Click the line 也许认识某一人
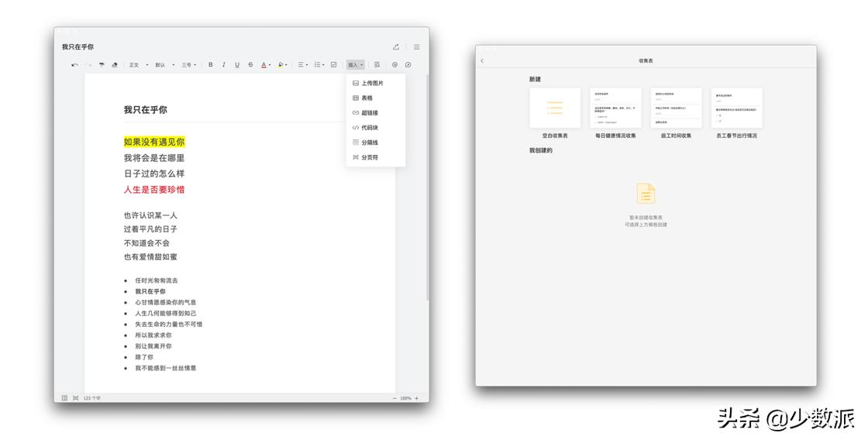Screen dimensions: 868x443 tap(150, 215)
